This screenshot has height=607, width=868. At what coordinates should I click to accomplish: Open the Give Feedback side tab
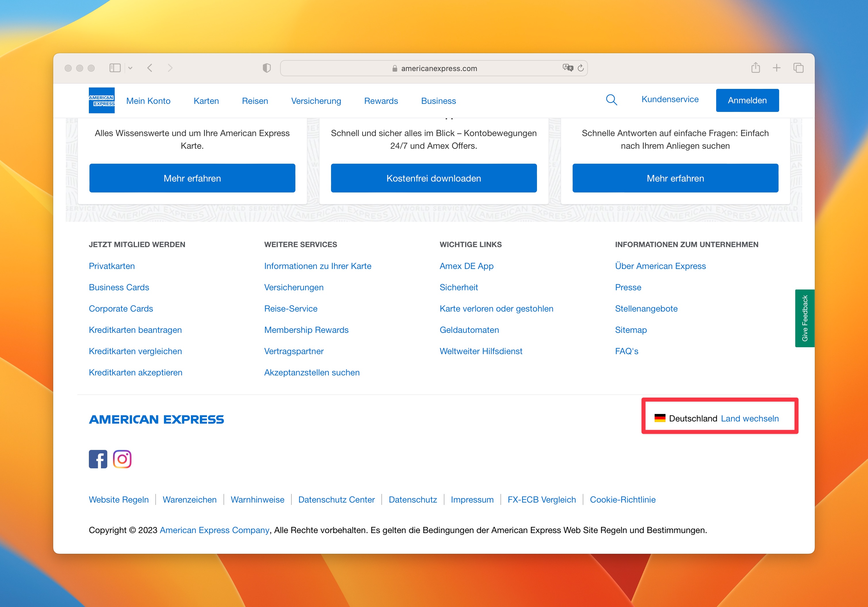click(x=805, y=318)
